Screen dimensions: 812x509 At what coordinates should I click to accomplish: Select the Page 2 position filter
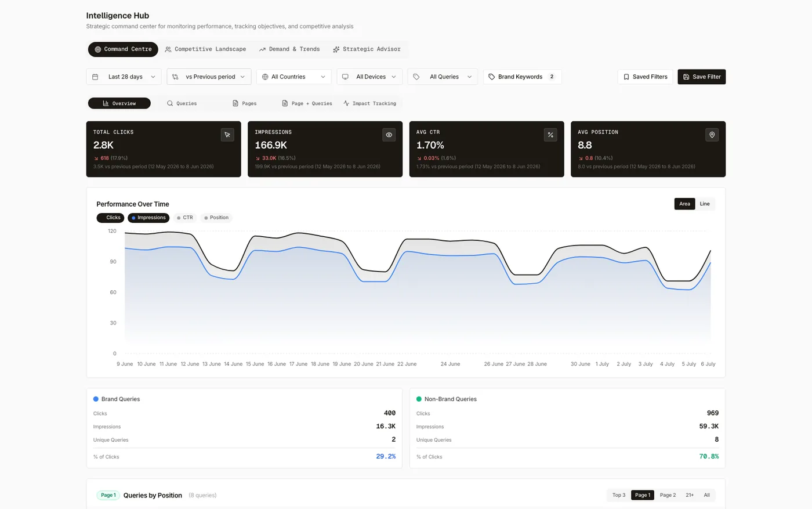[668, 495]
